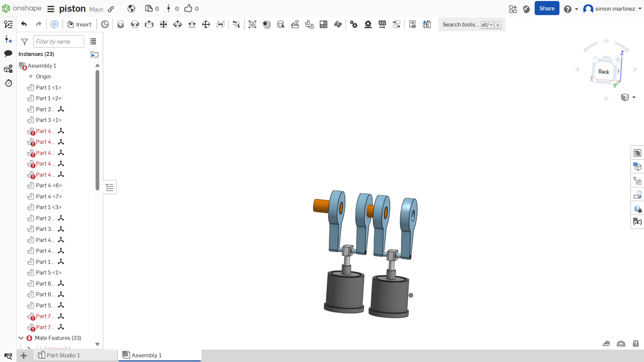Open the simon martinez user dropdown
This screenshot has height=362, width=644.
point(612,9)
